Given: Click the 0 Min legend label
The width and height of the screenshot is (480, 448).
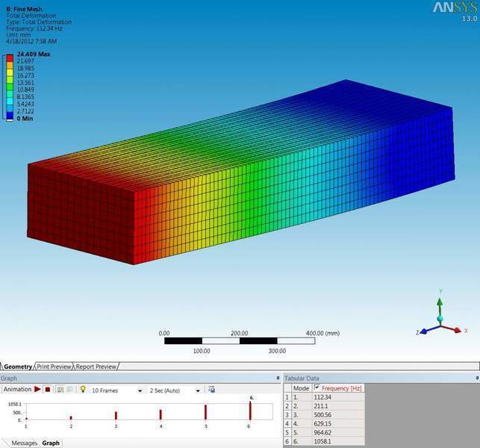Looking at the screenshot, I should [25, 119].
